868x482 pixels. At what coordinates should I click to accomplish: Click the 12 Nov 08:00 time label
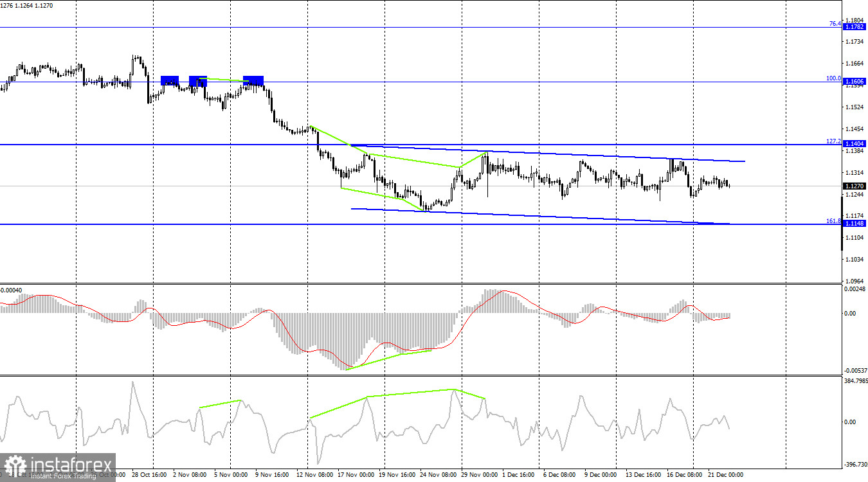[313, 475]
